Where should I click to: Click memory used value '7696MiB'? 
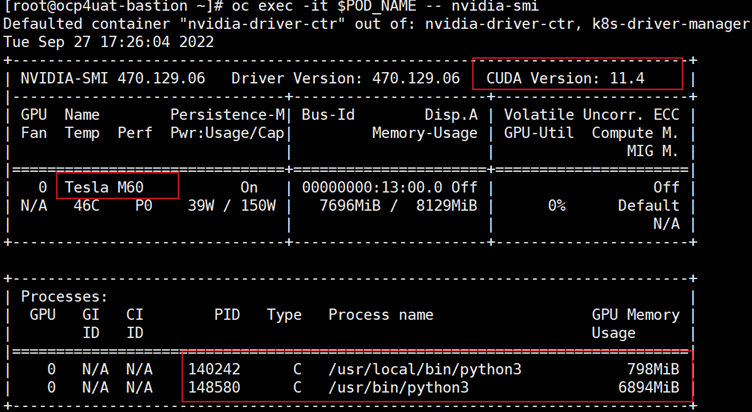[x=350, y=206]
